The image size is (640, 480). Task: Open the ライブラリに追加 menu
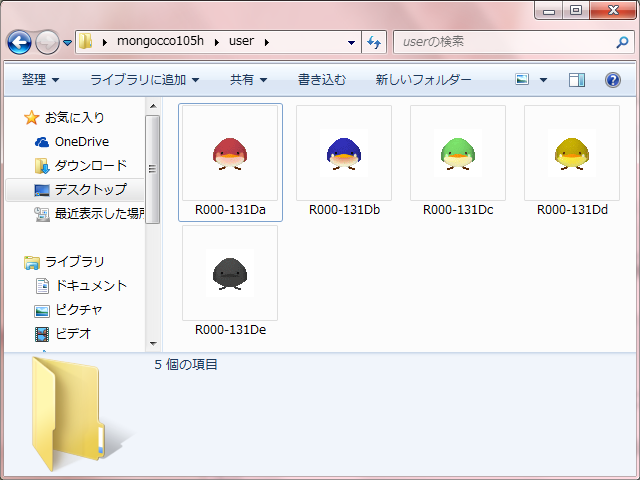coord(144,79)
